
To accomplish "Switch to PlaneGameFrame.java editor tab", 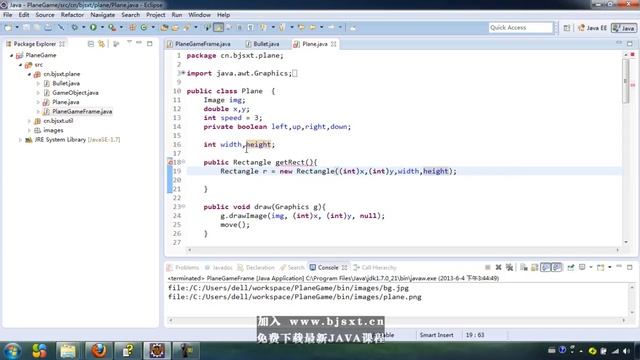I will click(x=199, y=44).
